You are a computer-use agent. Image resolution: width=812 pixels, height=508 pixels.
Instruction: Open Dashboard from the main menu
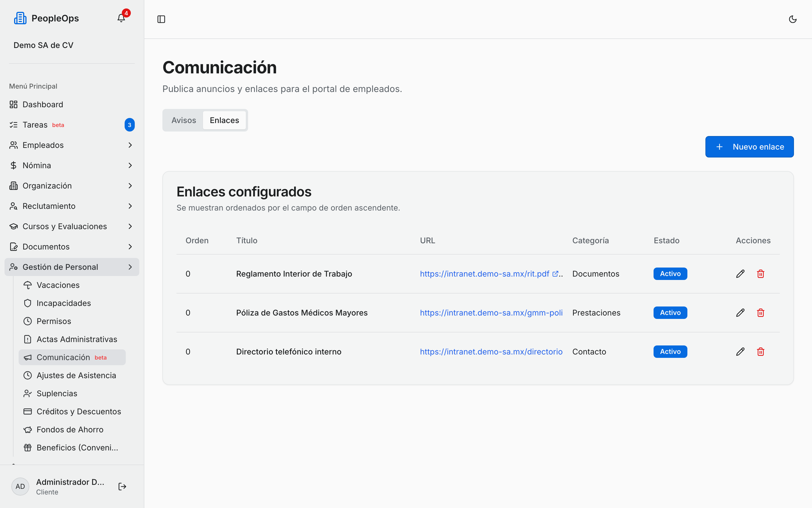pyautogui.click(x=72, y=104)
